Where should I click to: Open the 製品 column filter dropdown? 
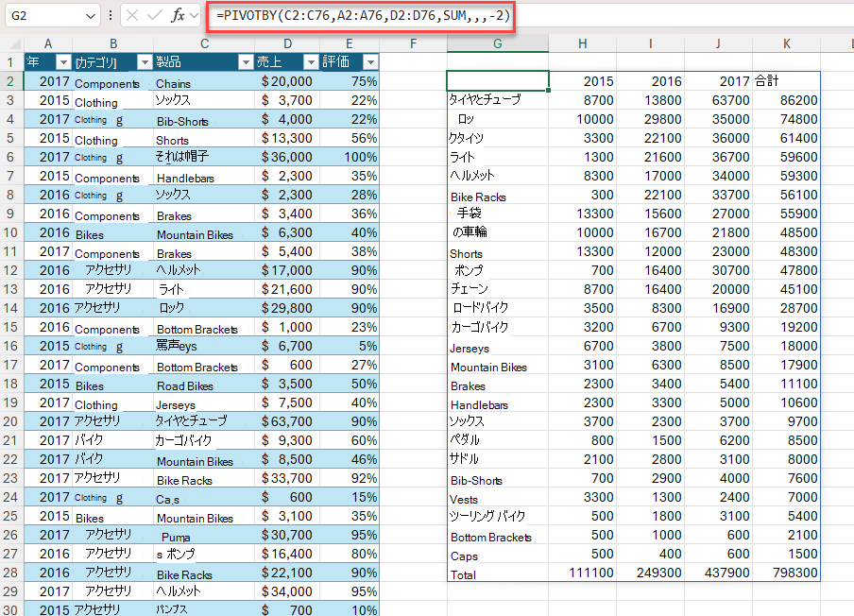click(x=247, y=62)
